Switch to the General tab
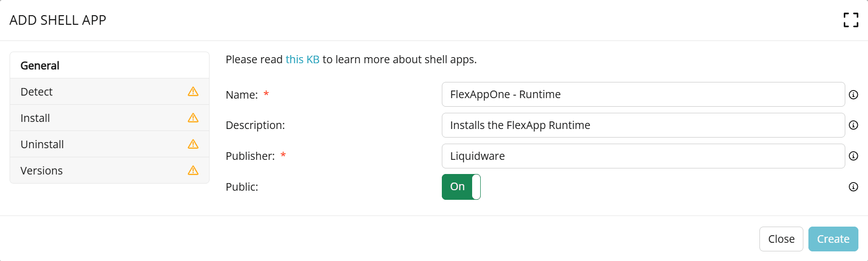Image resolution: width=868 pixels, height=261 pixels. (x=40, y=66)
